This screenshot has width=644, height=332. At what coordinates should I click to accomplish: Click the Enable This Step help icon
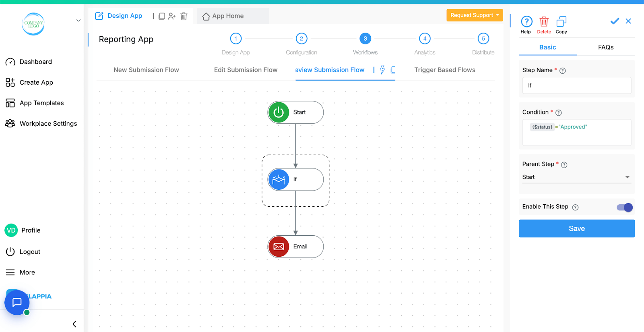576,207
